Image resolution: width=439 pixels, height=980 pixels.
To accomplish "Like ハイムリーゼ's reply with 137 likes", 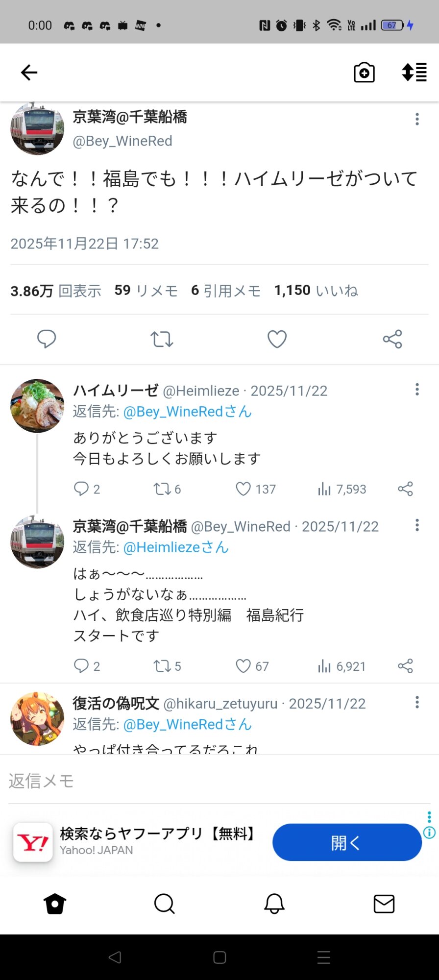I will (244, 489).
